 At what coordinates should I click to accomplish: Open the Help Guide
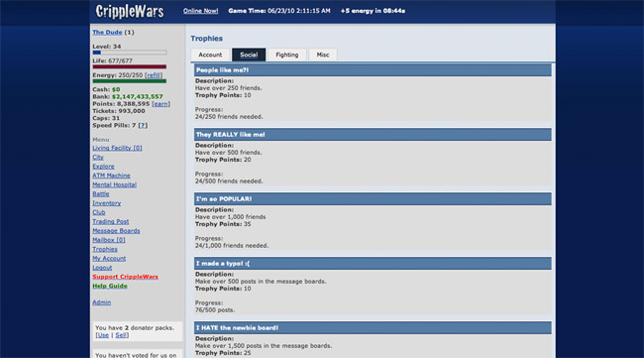click(110, 286)
